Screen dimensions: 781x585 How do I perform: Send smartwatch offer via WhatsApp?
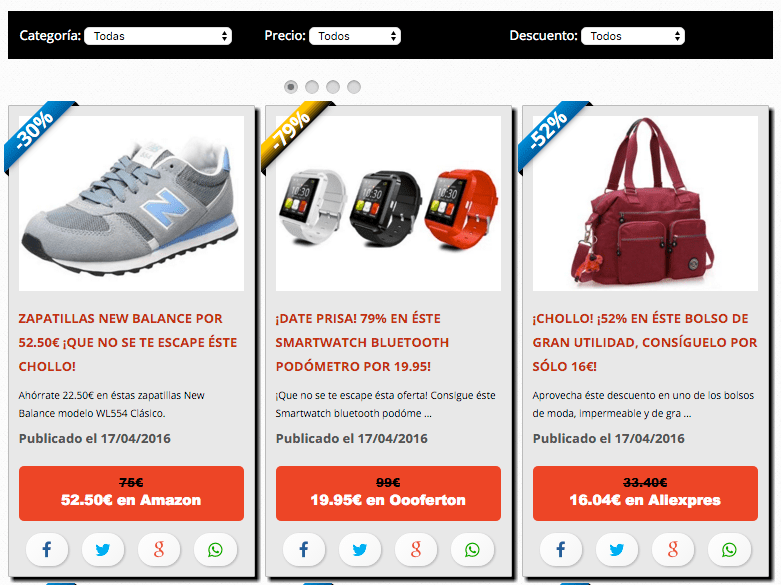click(x=472, y=550)
